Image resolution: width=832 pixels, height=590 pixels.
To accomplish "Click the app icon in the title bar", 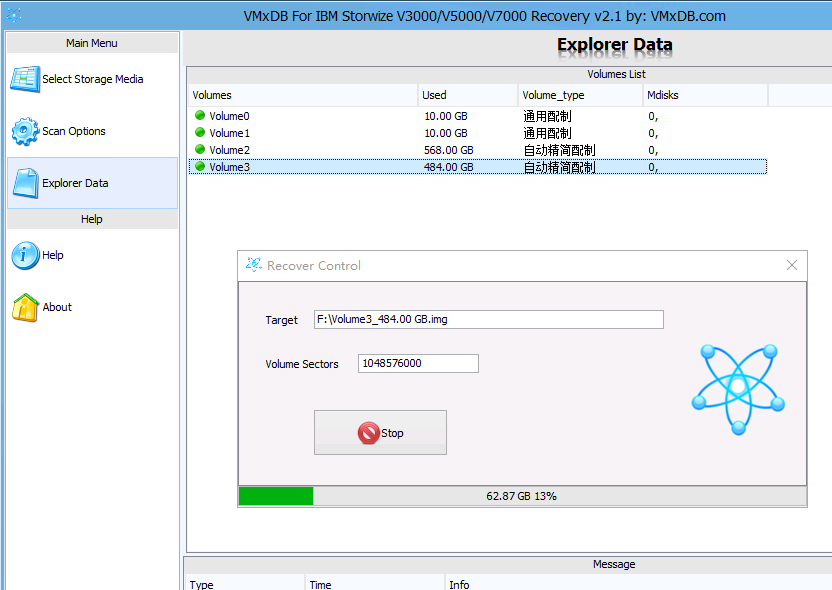I will tap(14, 16).
